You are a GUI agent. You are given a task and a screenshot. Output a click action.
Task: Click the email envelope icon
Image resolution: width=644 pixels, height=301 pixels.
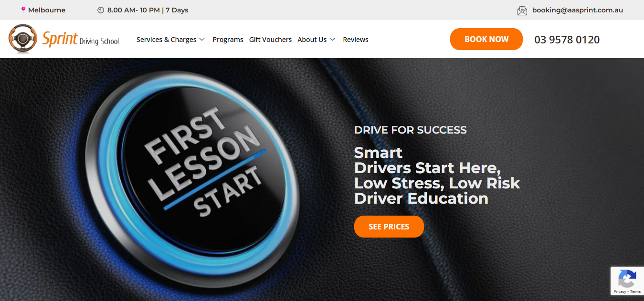(522, 10)
